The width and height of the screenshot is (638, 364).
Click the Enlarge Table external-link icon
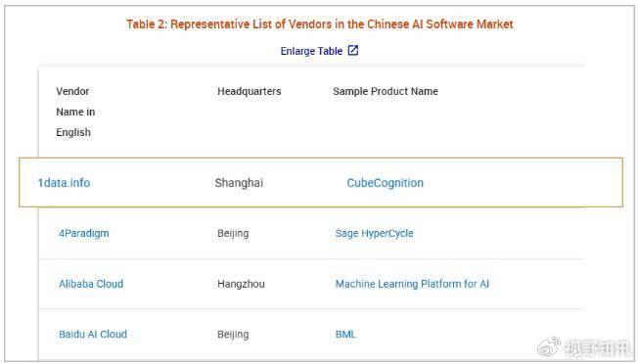(x=353, y=51)
